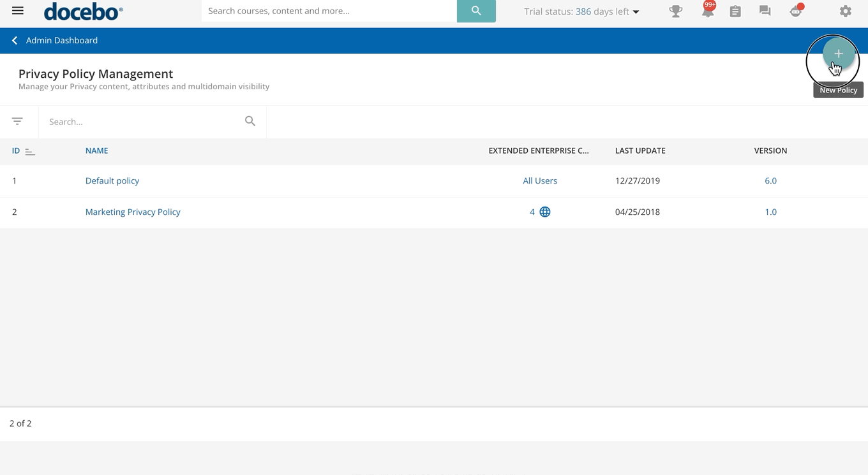Click the teal search magnifier button
Viewport: 868px width, 475px height.
coord(476,11)
